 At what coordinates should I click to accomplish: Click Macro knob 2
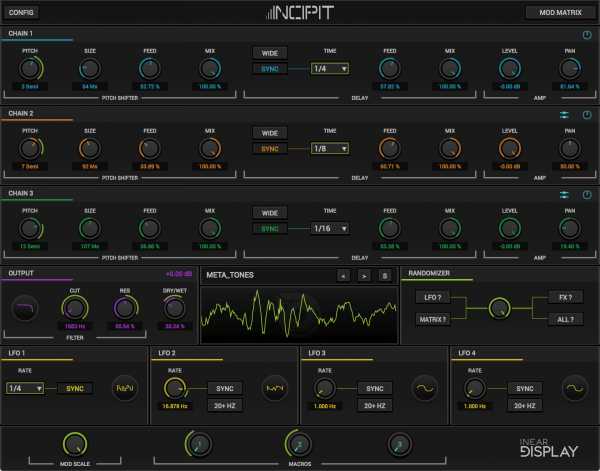tap(299, 444)
